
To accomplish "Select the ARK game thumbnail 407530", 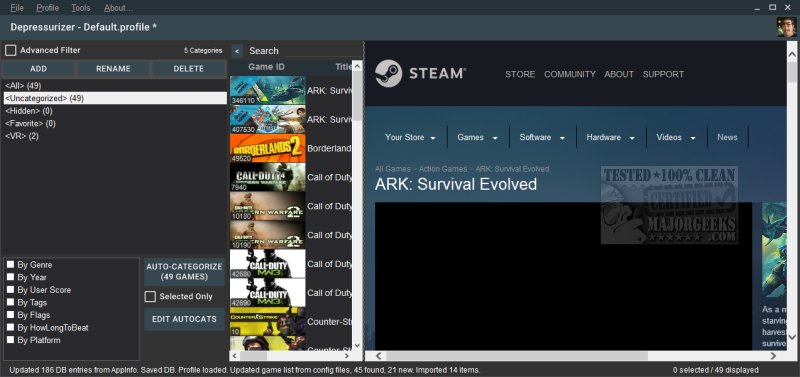I will (268, 119).
